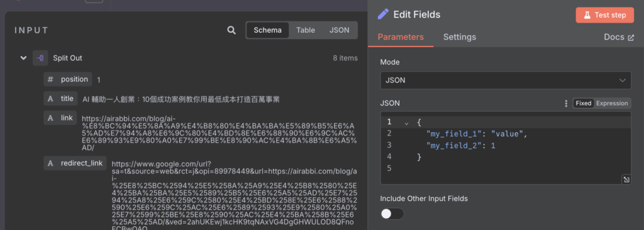Click the redirect_link field pill
The image size is (644, 230).
point(75,163)
